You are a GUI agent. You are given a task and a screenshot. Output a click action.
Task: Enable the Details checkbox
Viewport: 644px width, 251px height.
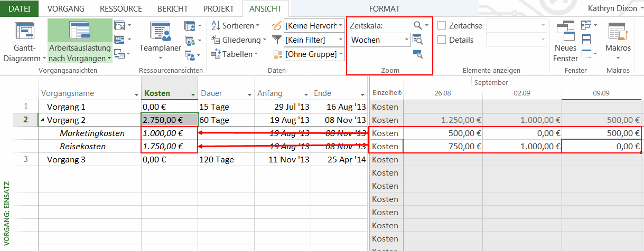point(442,40)
